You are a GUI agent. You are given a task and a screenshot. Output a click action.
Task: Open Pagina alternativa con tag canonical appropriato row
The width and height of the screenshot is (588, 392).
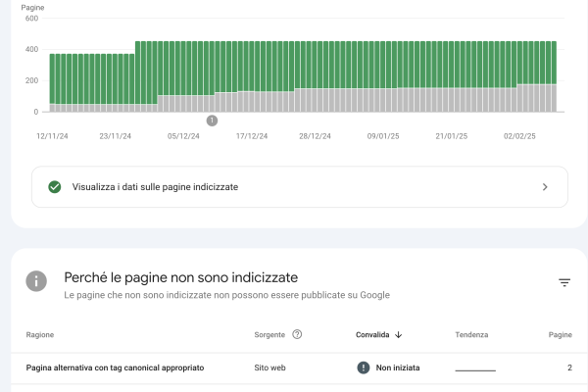[115, 367]
